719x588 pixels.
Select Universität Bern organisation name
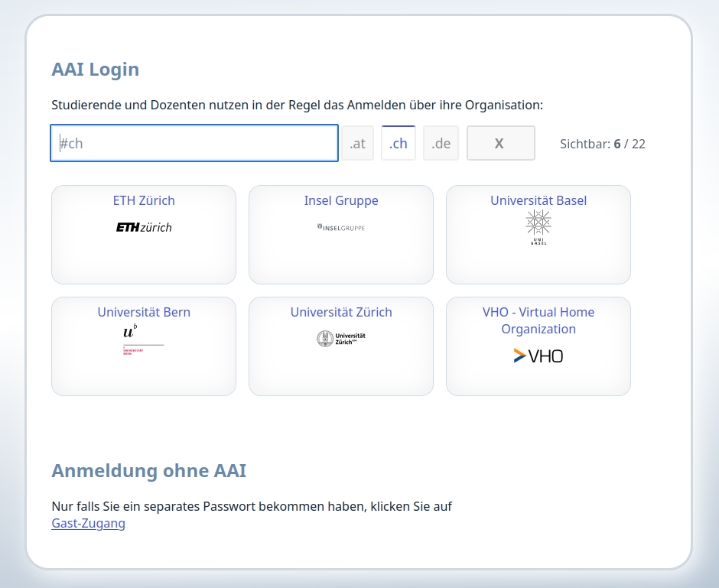click(x=144, y=312)
